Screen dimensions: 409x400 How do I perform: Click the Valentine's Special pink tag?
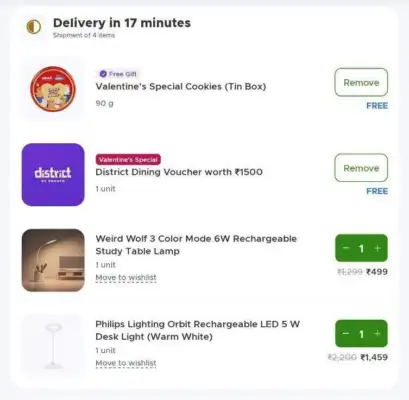tap(128, 159)
